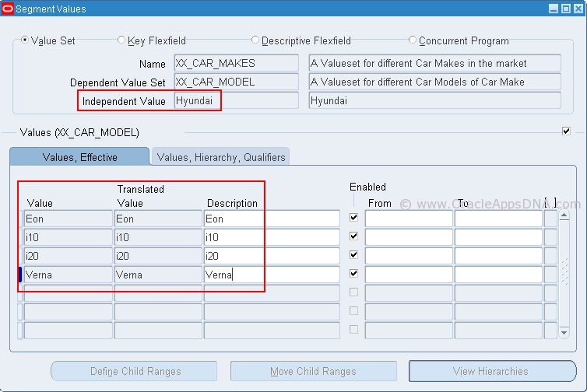Click flexfield bracket cell for Eon row
The height and width of the screenshot is (392, 587).
[550, 219]
